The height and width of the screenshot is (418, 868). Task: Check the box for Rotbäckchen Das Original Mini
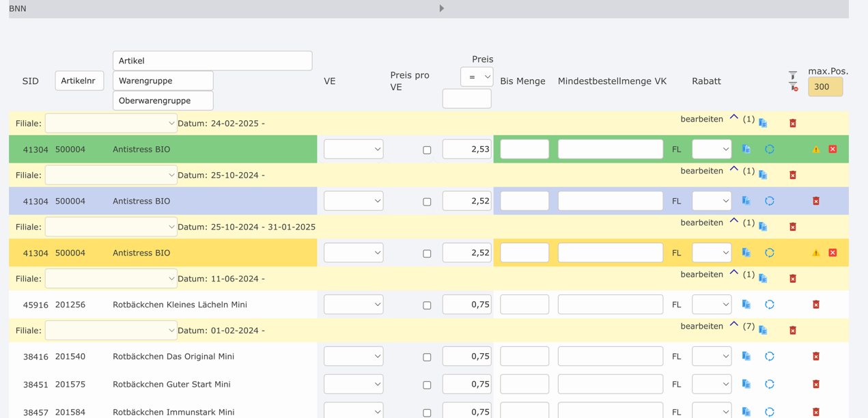(x=427, y=357)
